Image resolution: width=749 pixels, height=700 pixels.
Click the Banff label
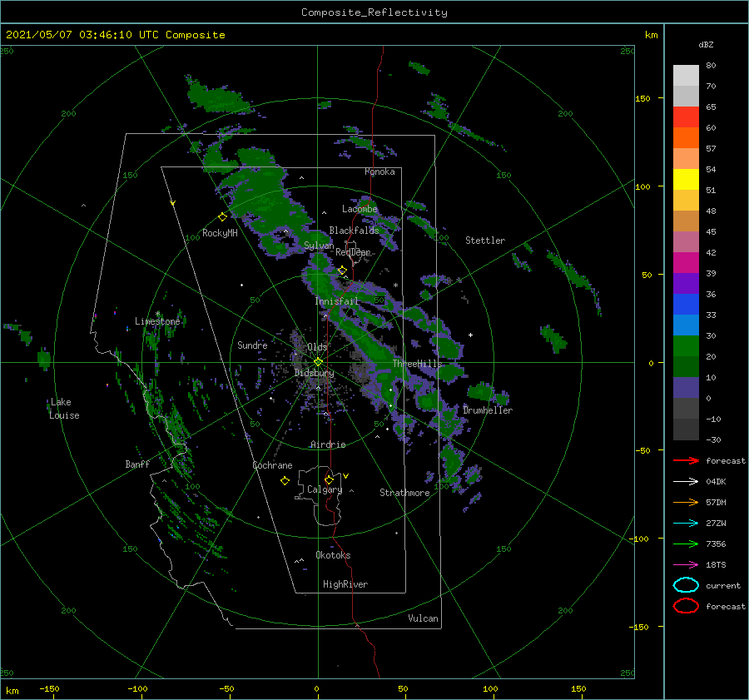tap(137, 464)
